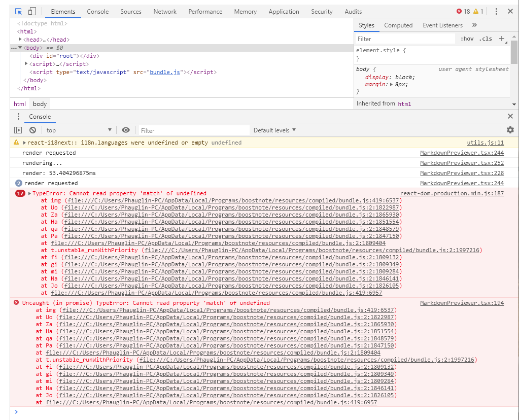The height and width of the screenshot is (420, 519).
Task: Open the console drawer three-dot menu
Action: 19,117
